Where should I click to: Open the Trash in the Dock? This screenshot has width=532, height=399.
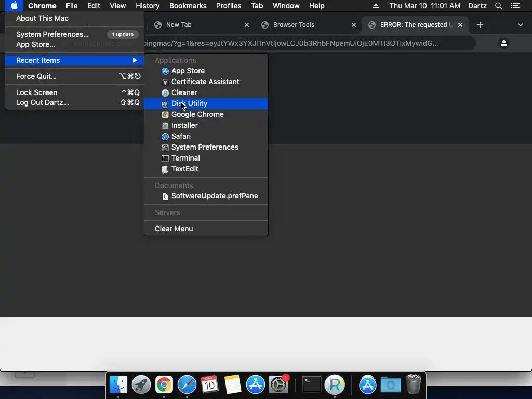pos(413,384)
